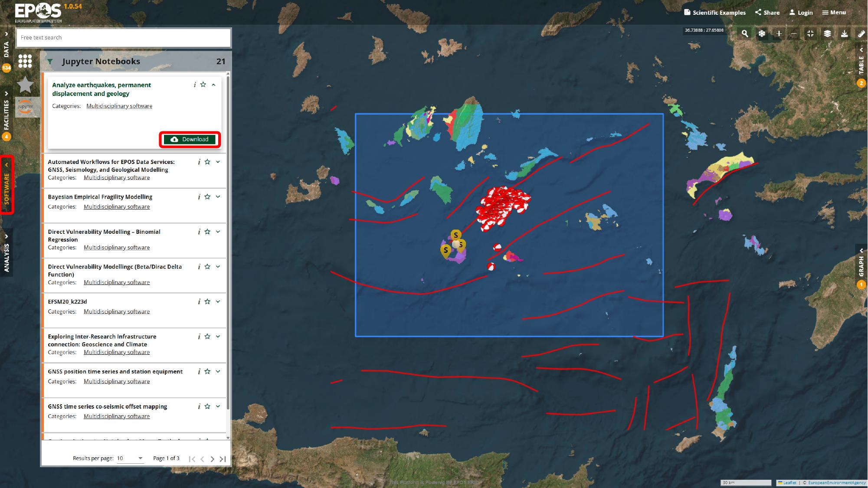Open the Menu in top bar
868x488 pixels.
point(834,13)
